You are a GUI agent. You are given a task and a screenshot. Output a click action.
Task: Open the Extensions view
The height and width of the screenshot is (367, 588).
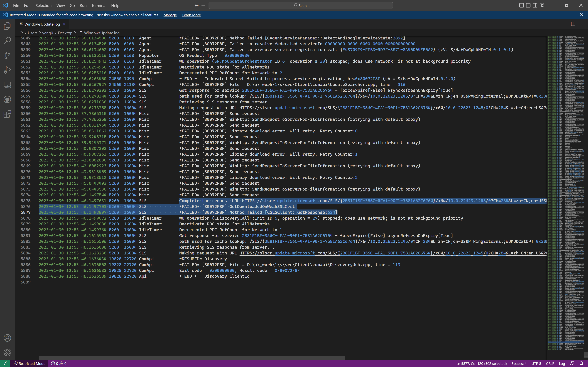pos(7,114)
